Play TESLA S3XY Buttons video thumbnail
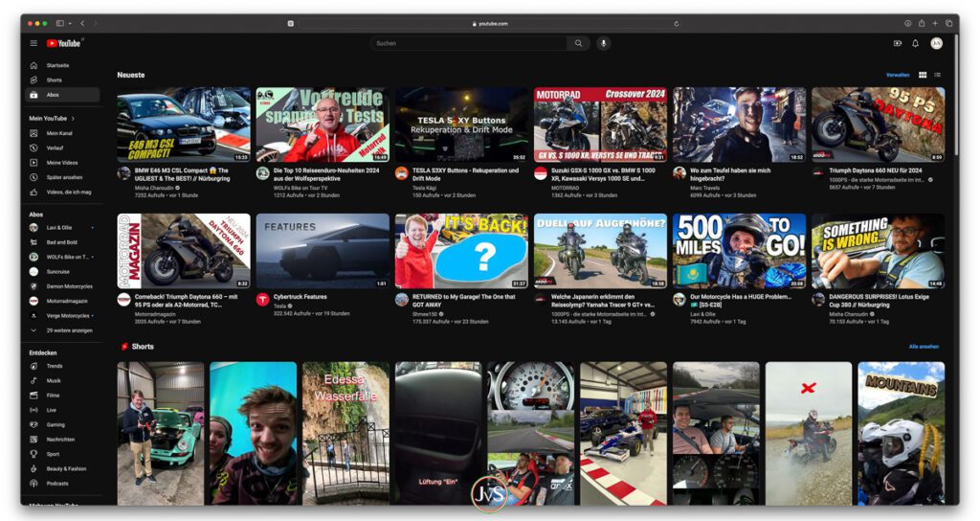The image size is (980, 521). (461, 125)
